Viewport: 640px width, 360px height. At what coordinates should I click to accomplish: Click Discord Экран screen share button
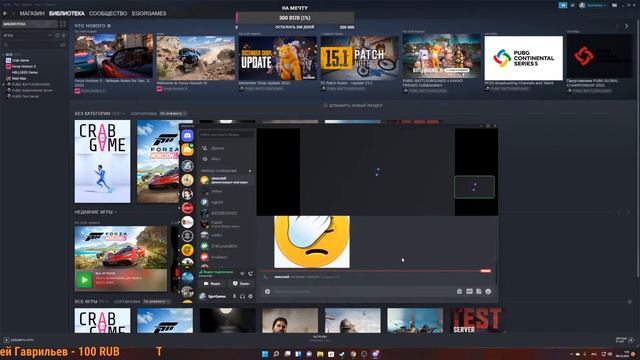(x=241, y=283)
